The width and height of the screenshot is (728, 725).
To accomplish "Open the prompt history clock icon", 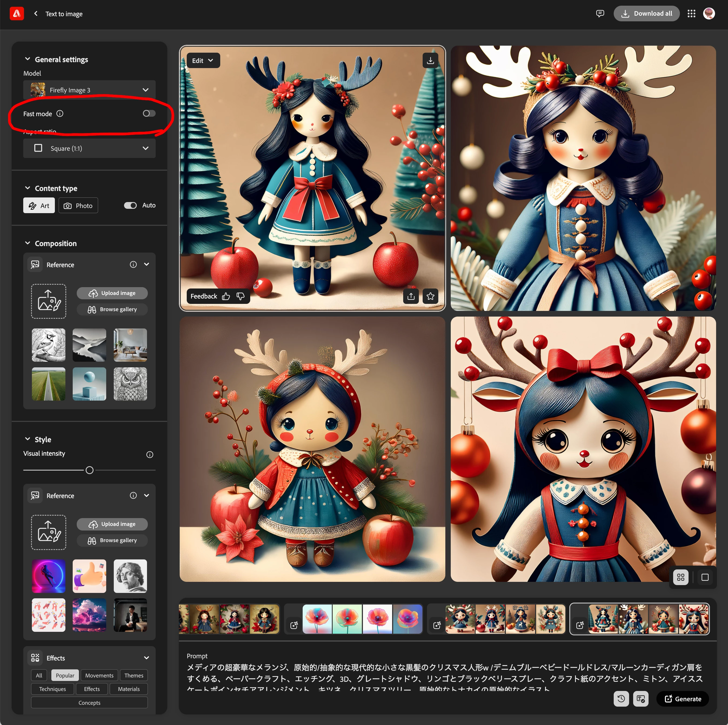I will pos(621,699).
